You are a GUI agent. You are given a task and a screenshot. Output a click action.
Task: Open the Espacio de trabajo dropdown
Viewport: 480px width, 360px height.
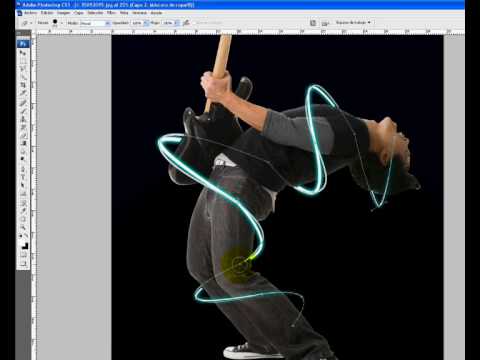click(353, 22)
